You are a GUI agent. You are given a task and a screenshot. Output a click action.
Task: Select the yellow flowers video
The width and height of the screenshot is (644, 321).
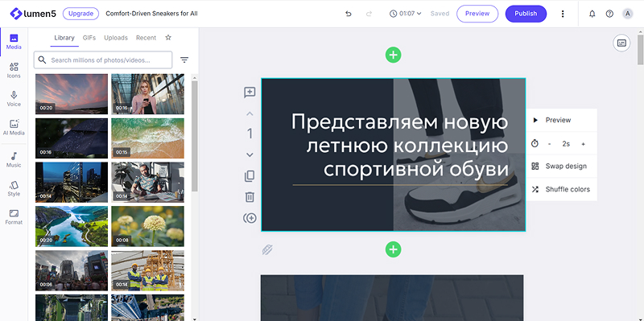[148, 226]
